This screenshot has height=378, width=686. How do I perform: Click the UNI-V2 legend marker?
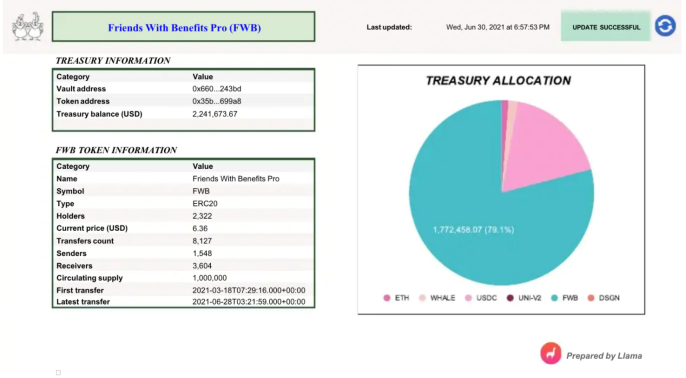point(510,298)
